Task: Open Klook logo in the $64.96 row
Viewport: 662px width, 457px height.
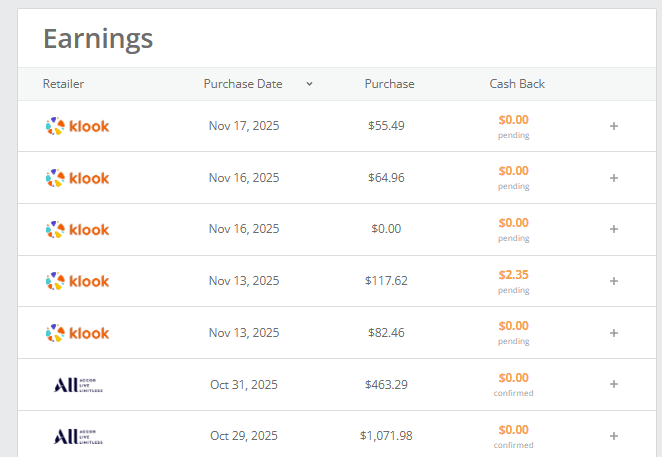Action: click(x=77, y=178)
